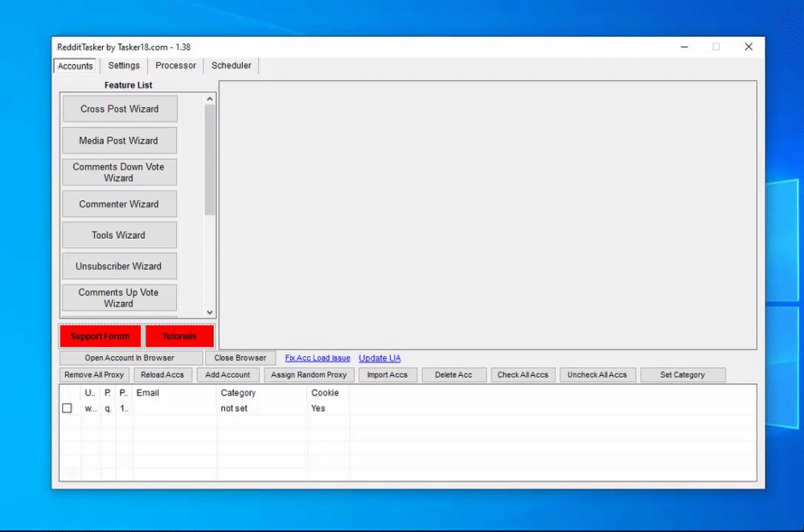804x532 pixels.
Task: Minimize the RedditTasker window
Action: [684, 47]
